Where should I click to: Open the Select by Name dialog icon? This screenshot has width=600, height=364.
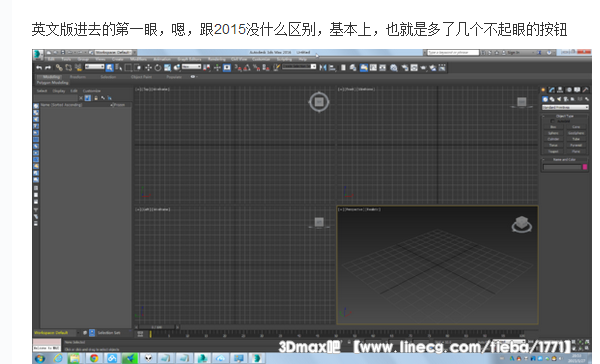tap(119, 68)
